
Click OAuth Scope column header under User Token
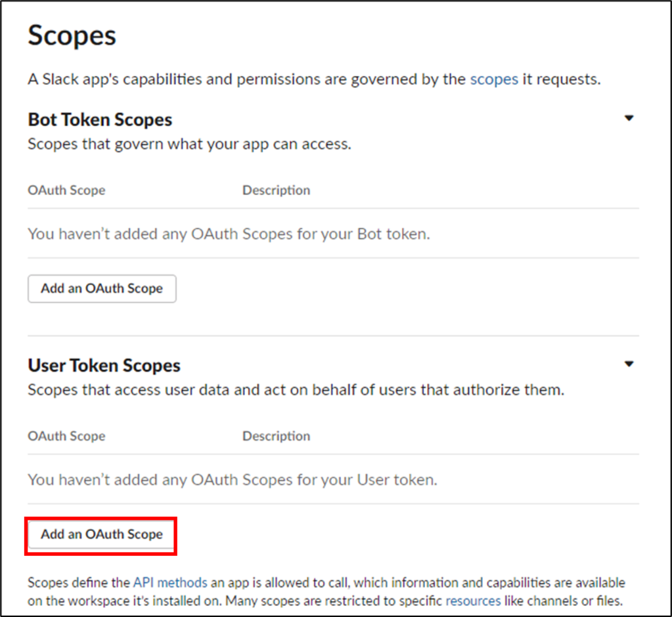[66, 436]
